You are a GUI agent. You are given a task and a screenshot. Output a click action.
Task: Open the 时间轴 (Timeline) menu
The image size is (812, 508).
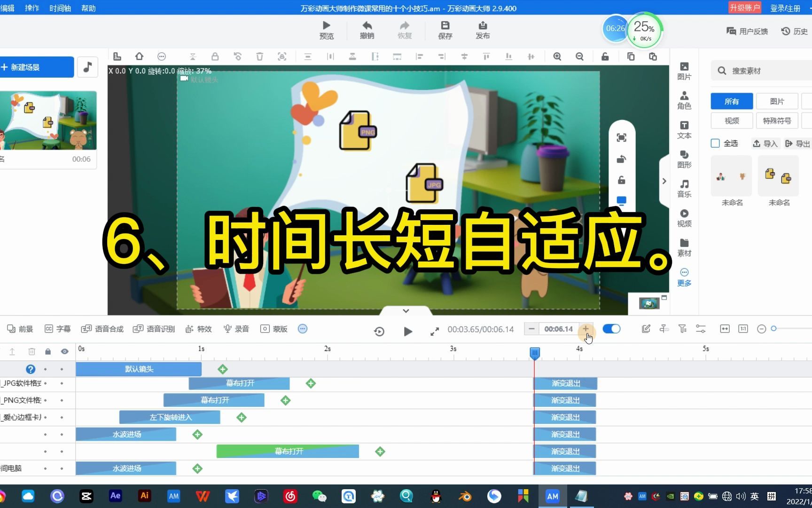point(60,8)
